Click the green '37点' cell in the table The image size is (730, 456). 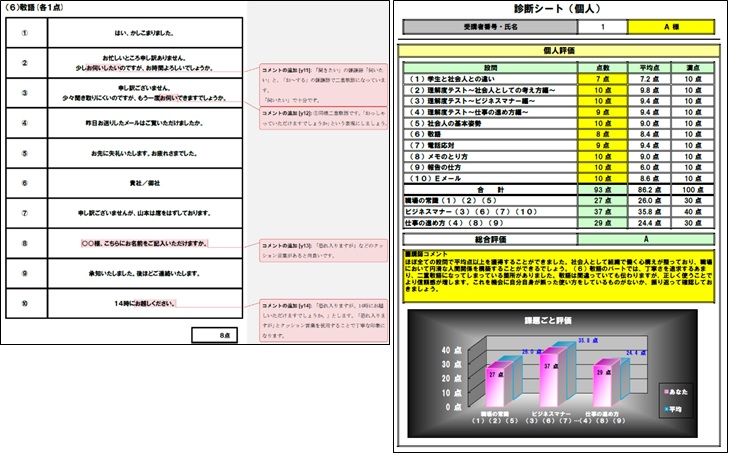click(x=602, y=212)
